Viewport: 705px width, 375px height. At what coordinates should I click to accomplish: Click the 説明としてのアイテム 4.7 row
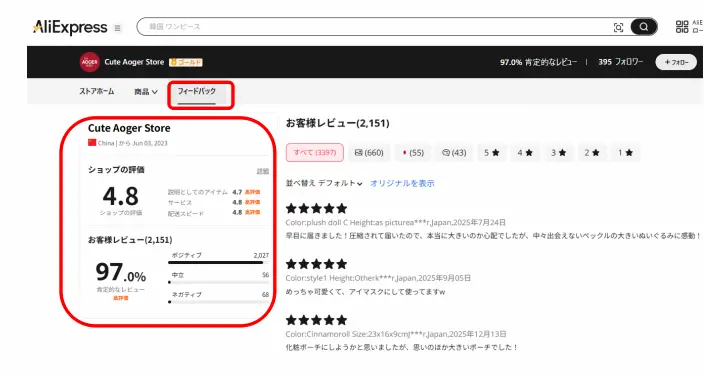point(214,192)
